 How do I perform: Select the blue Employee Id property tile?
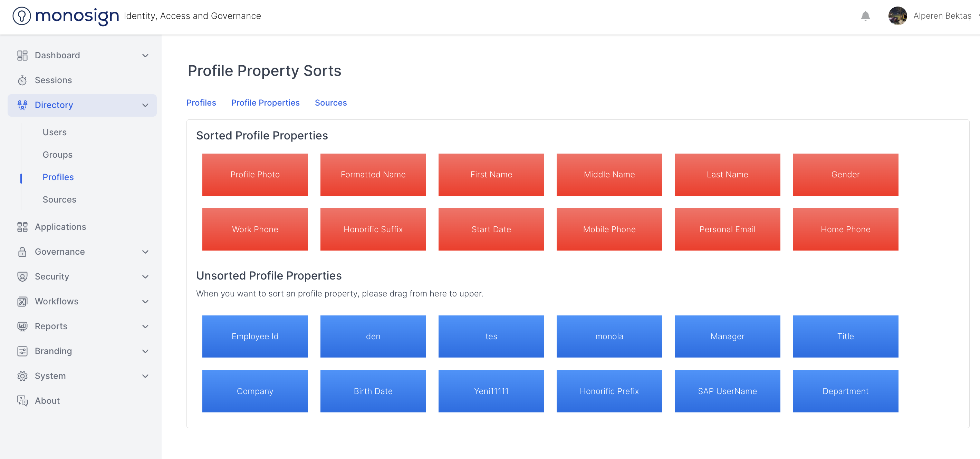[x=255, y=336]
